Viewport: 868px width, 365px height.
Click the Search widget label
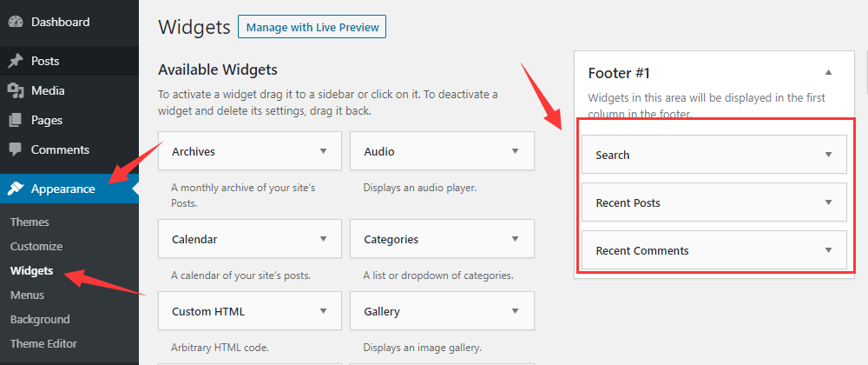[x=612, y=155]
